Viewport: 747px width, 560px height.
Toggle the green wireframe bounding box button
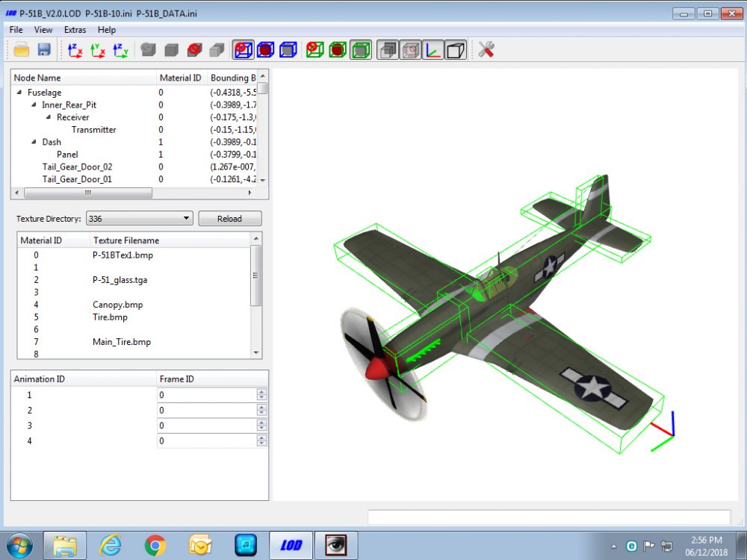[361, 50]
